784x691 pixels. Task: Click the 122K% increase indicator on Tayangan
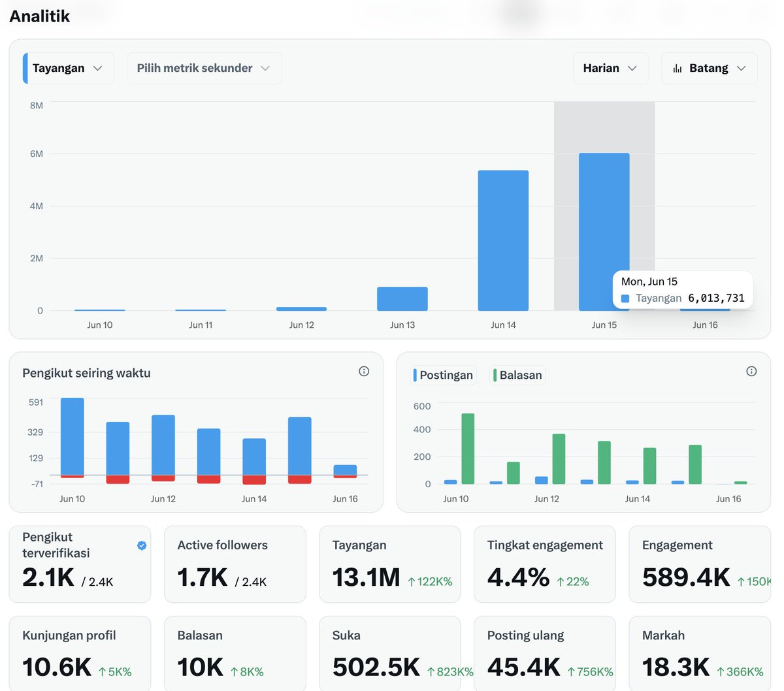[430, 581]
